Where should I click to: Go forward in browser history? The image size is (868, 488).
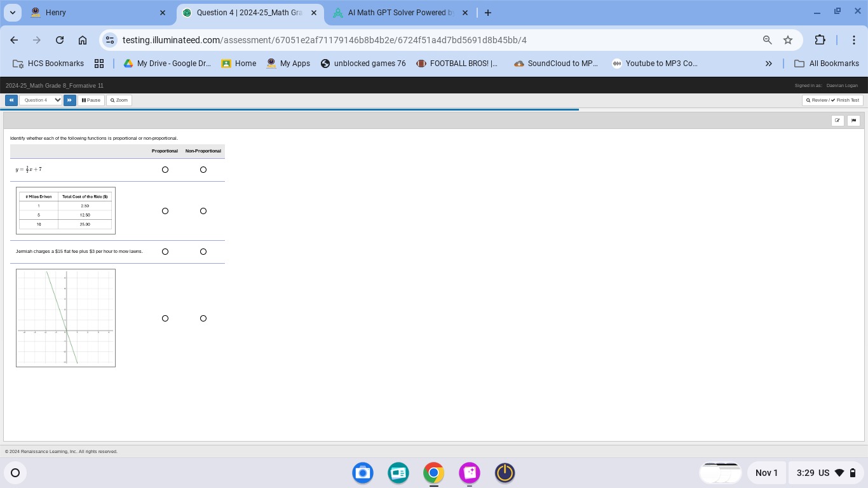pyautogui.click(x=37, y=40)
